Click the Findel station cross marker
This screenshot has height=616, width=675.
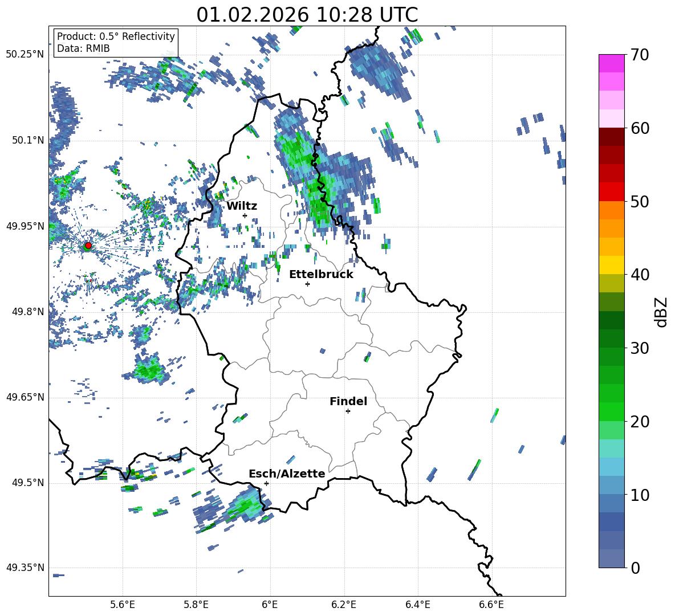pos(348,411)
